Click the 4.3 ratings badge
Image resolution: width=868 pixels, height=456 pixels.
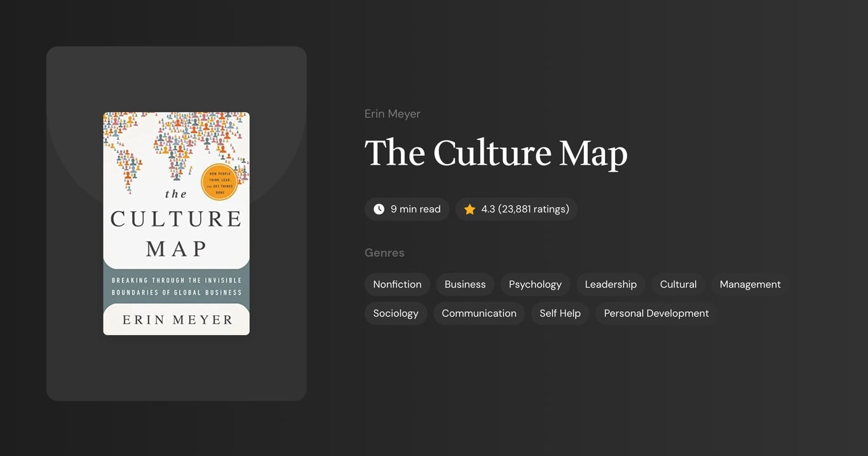click(517, 209)
